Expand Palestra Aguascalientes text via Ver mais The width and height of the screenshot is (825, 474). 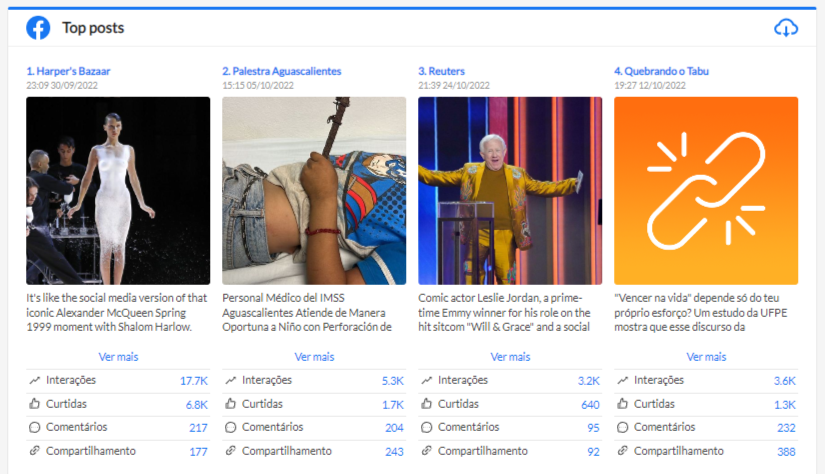pyautogui.click(x=314, y=357)
